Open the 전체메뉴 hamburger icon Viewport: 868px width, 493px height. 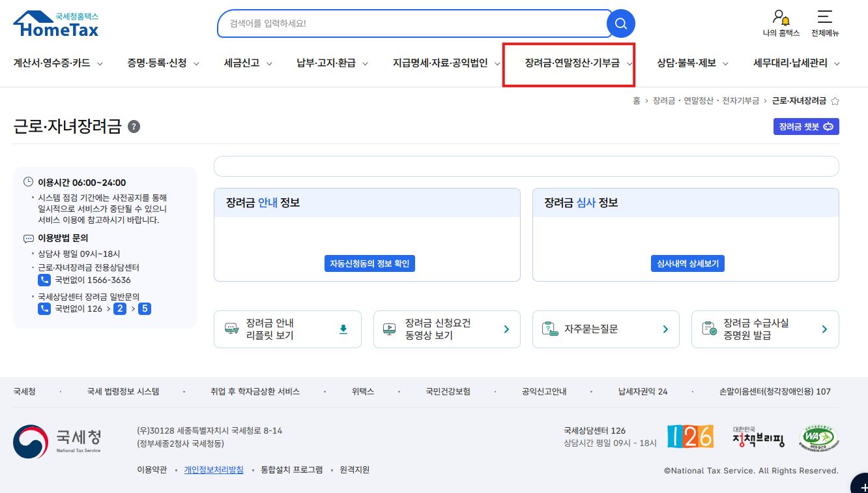[824, 18]
